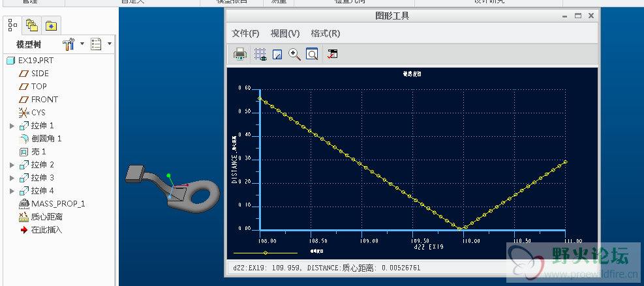This screenshot has width=644, height=286.
Task: Click the d22 EX19 x-axis label
Action: pyautogui.click(x=429, y=247)
